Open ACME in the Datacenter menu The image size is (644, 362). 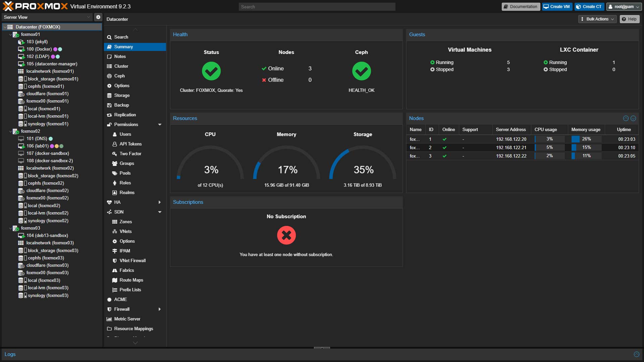(135, 300)
